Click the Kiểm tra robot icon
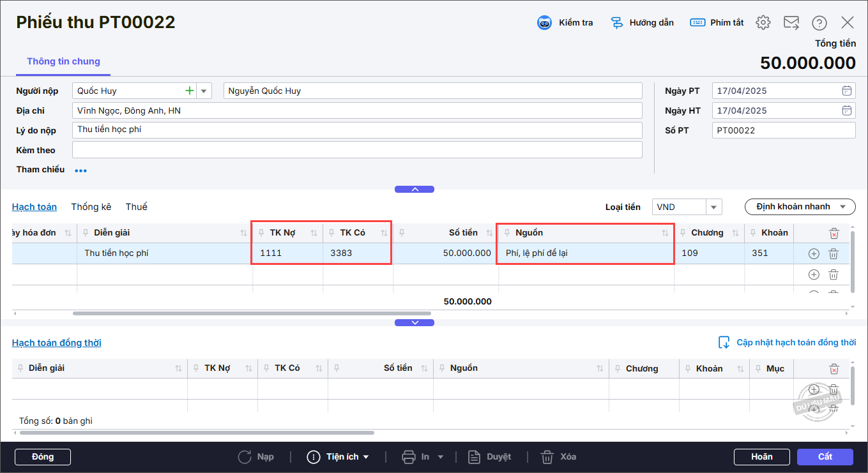The image size is (868, 473). click(x=544, y=23)
